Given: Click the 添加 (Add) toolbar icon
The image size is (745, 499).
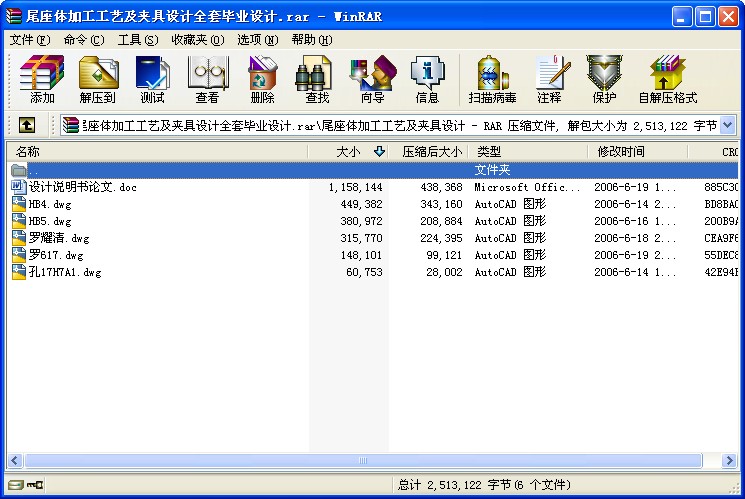Looking at the screenshot, I should click(42, 79).
